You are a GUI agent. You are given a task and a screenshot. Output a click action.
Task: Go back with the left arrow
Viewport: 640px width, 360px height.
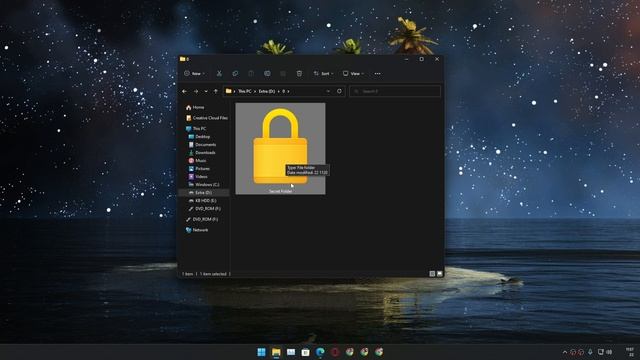tap(184, 91)
